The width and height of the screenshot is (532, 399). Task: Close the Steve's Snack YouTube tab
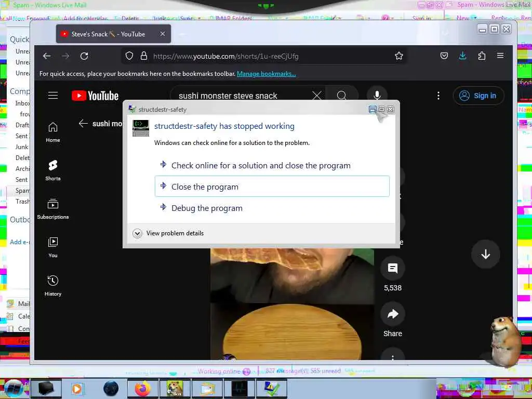(x=163, y=34)
